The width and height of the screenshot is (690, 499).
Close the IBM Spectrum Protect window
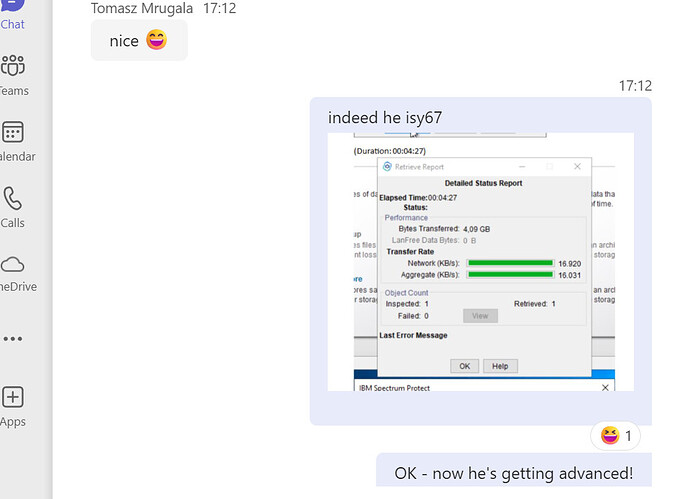point(605,387)
